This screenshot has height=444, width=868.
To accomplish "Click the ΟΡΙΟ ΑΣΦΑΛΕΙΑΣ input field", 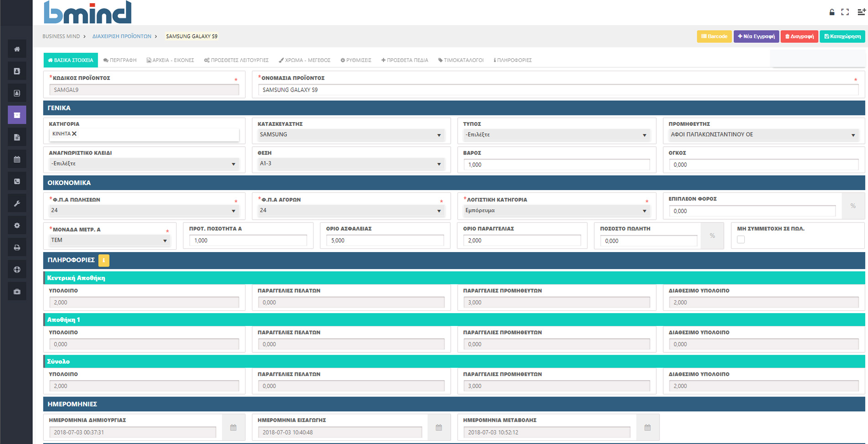I will 385,240.
